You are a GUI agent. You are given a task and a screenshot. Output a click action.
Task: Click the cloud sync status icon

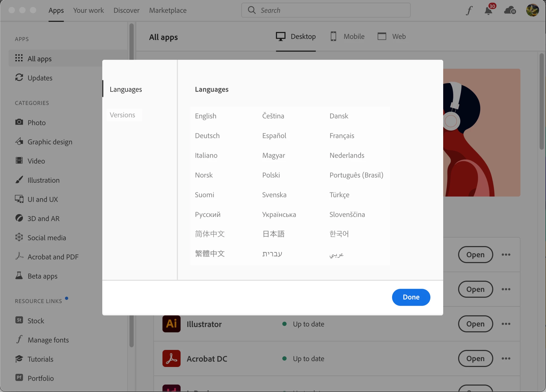tap(510, 10)
